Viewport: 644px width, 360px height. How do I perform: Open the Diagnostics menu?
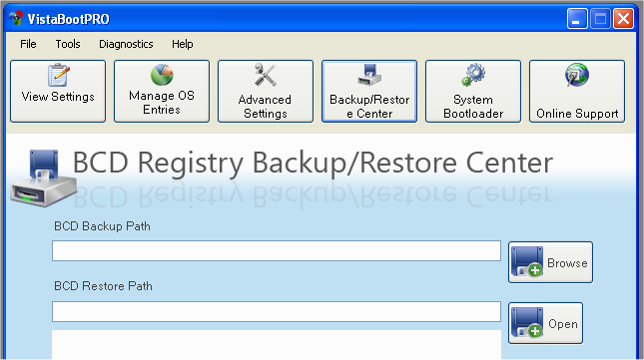point(126,44)
